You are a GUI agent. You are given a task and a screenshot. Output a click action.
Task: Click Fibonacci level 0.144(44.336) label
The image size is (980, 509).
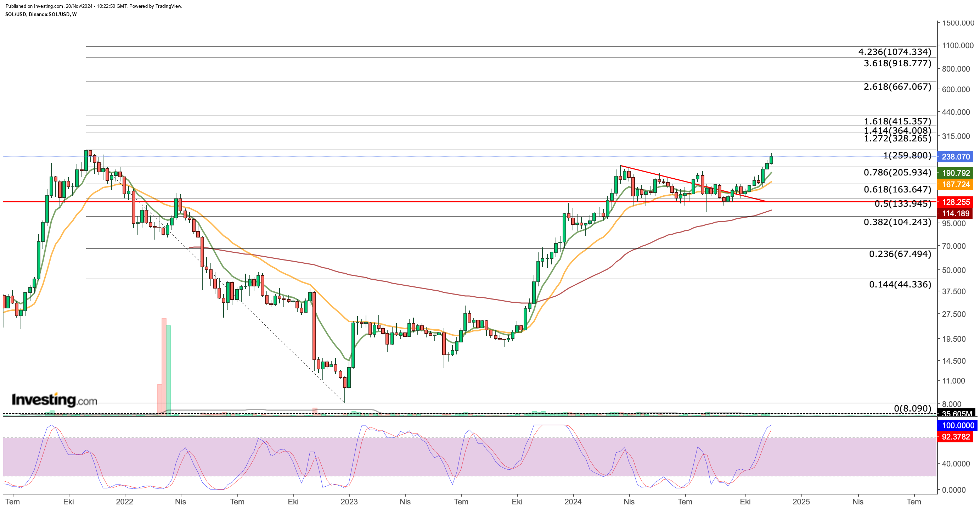click(x=900, y=284)
